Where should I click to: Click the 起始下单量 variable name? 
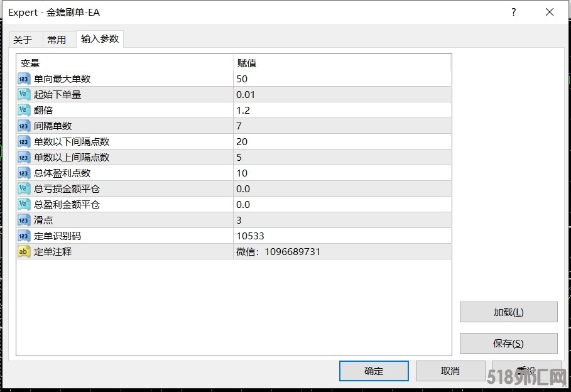point(58,94)
